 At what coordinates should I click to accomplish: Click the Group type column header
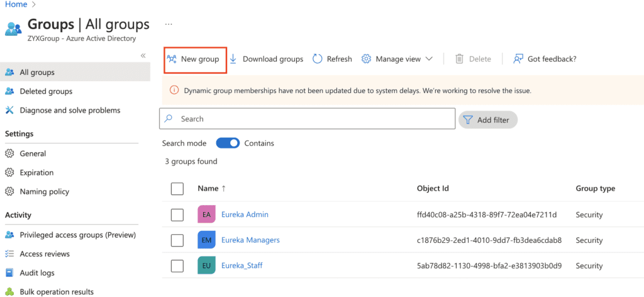click(x=596, y=189)
